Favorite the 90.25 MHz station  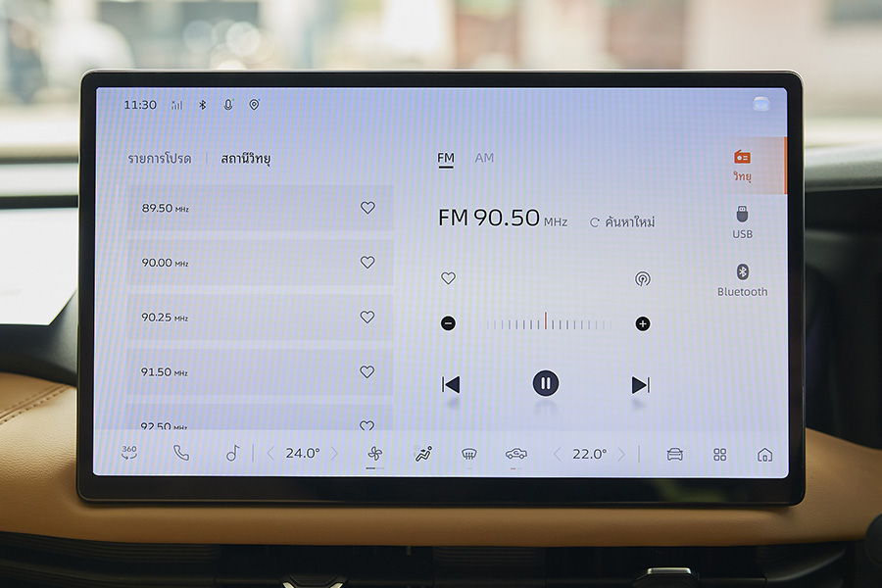pos(367,318)
